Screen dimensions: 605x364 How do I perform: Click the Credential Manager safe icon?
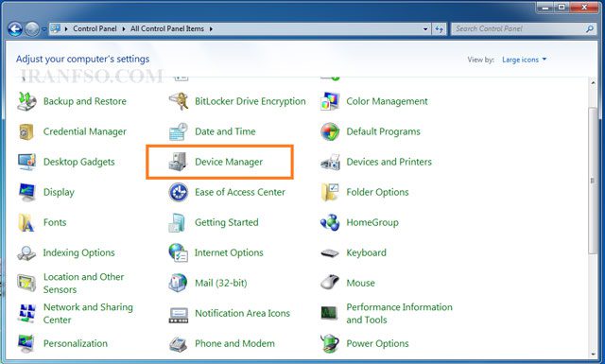tap(26, 131)
